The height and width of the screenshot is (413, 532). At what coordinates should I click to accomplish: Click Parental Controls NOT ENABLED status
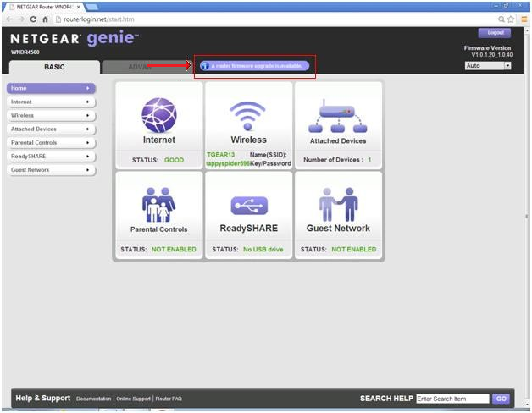click(x=174, y=249)
